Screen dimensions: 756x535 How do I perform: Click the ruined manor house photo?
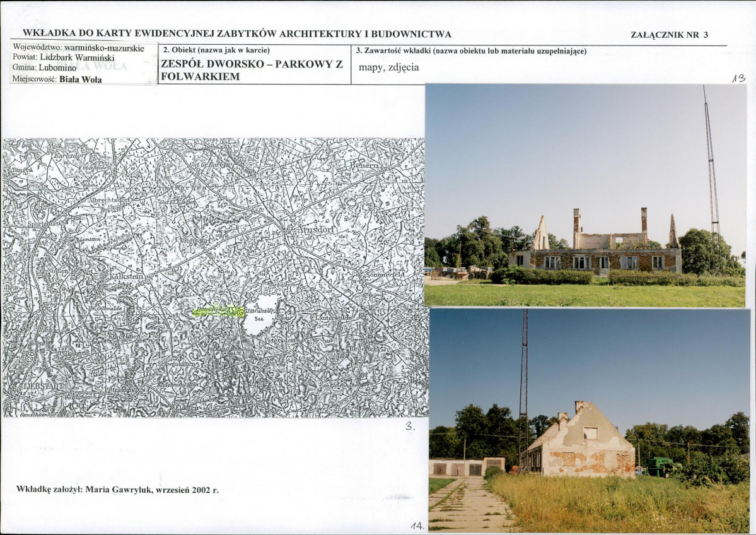pyautogui.click(x=585, y=196)
